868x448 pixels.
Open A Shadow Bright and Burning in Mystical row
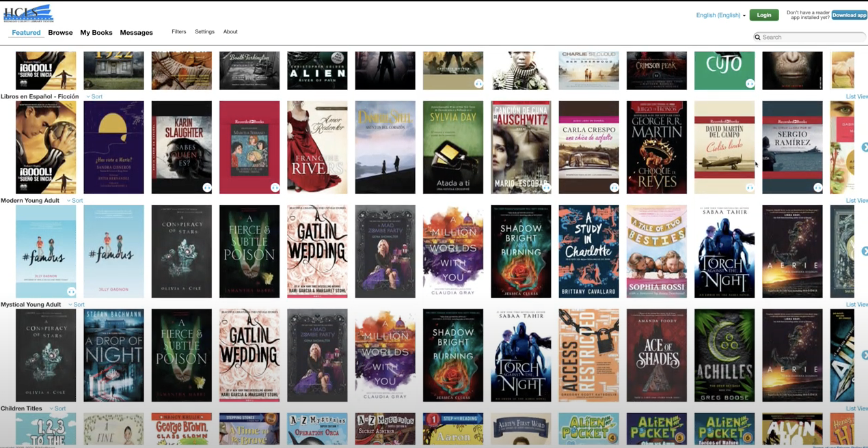click(x=453, y=355)
